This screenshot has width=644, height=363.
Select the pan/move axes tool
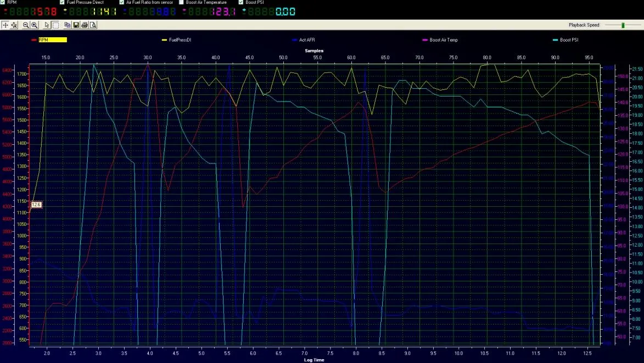(x=5, y=25)
